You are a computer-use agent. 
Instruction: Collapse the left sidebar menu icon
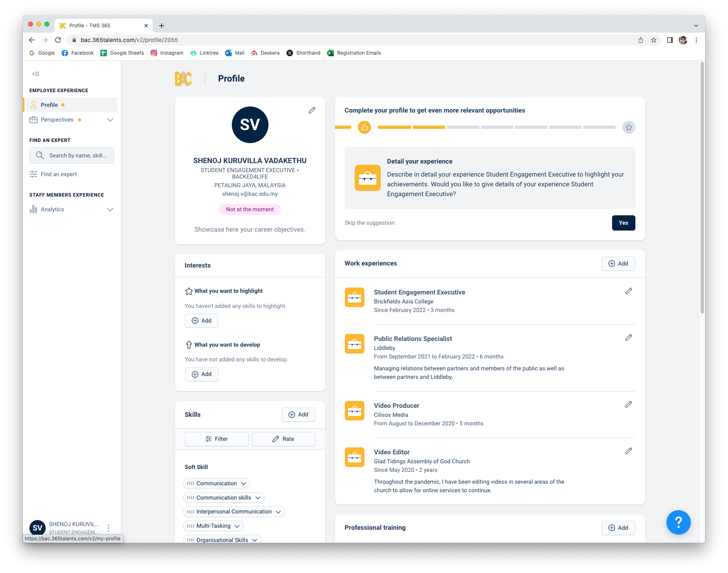[36, 74]
